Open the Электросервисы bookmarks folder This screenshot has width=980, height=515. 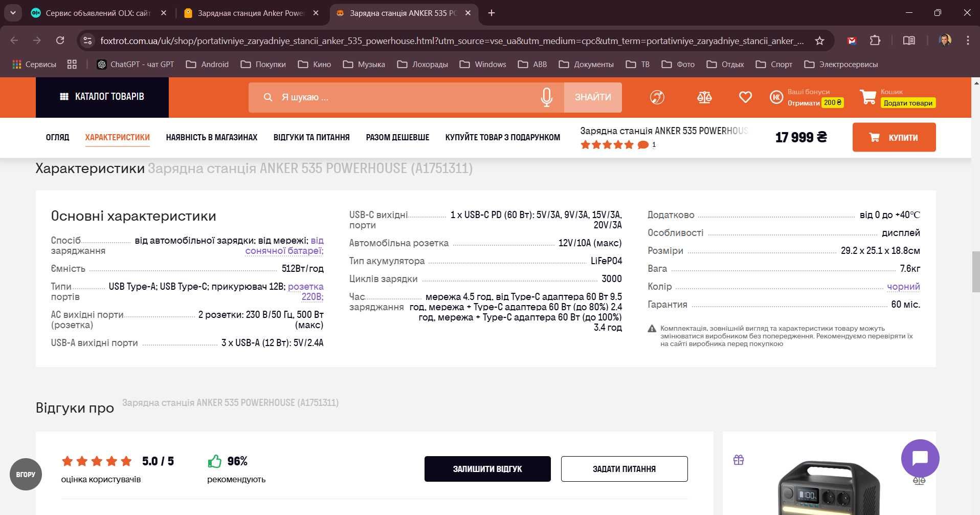click(841, 65)
